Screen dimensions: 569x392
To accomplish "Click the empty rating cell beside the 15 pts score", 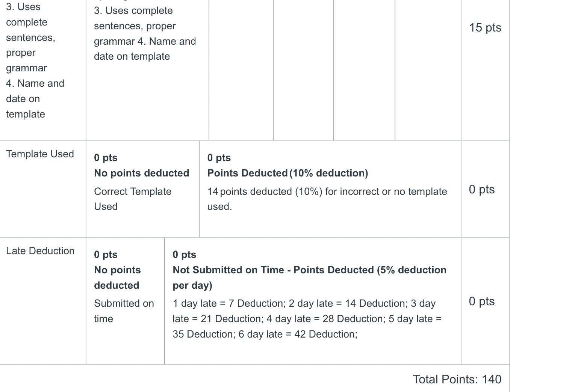I will tap(428, 70).
